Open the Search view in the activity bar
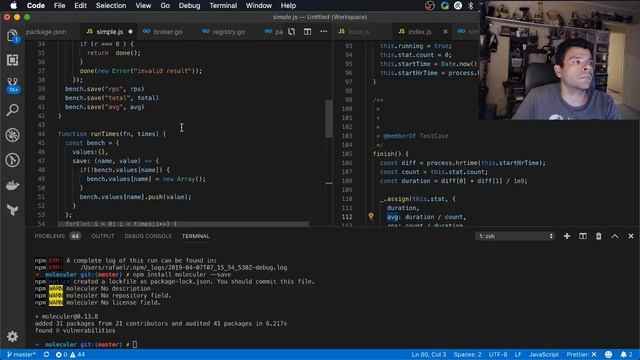 13,110
